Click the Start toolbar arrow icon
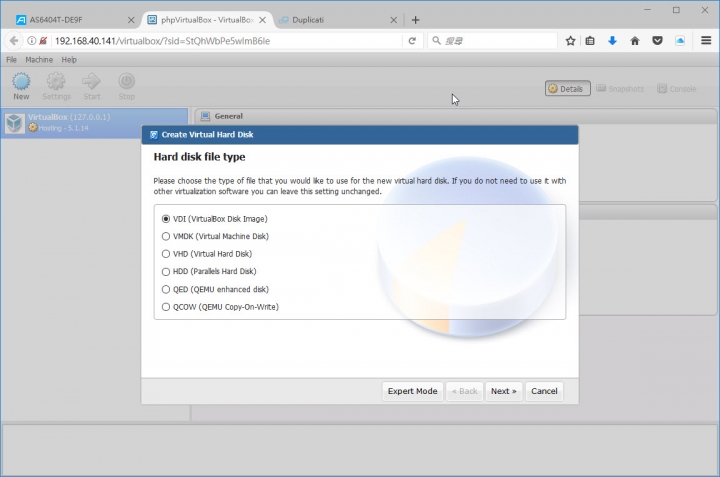 click(91, 82)
